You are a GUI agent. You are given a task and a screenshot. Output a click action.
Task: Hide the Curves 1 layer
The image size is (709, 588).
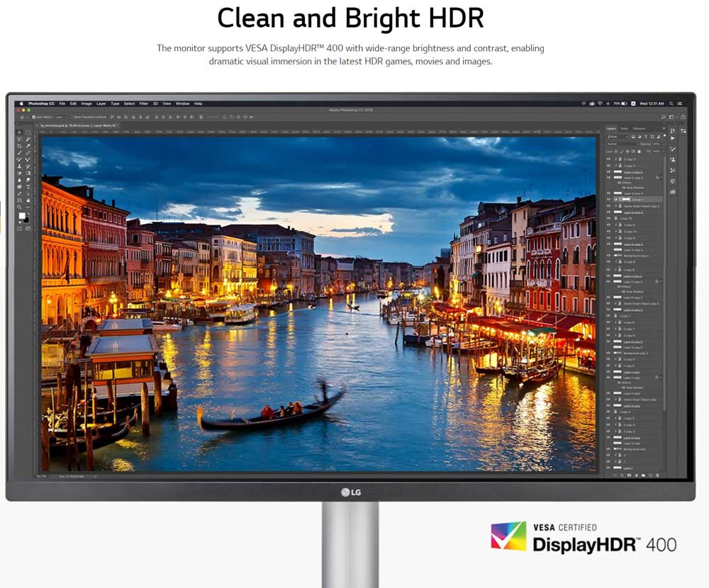click(x=608, y=200)
